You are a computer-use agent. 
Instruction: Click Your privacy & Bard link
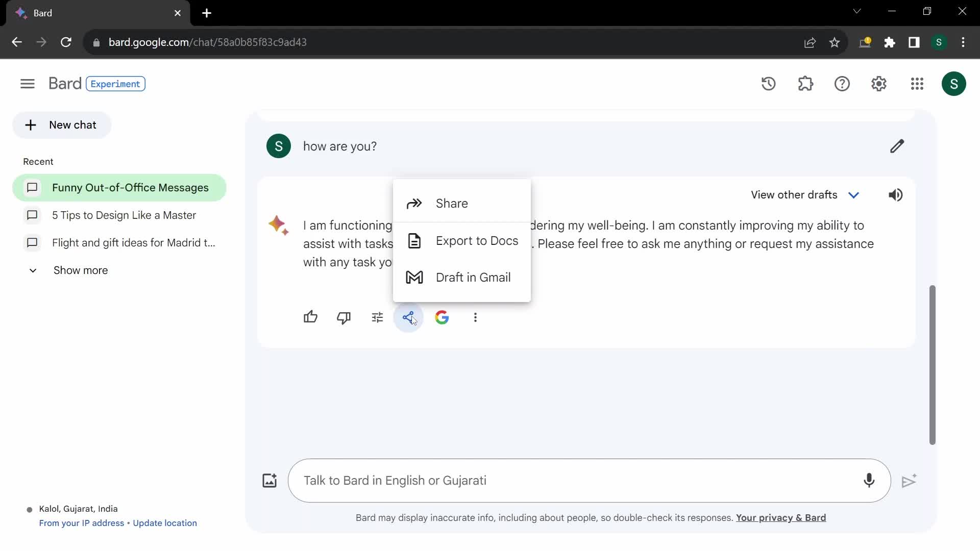(781, 518)
